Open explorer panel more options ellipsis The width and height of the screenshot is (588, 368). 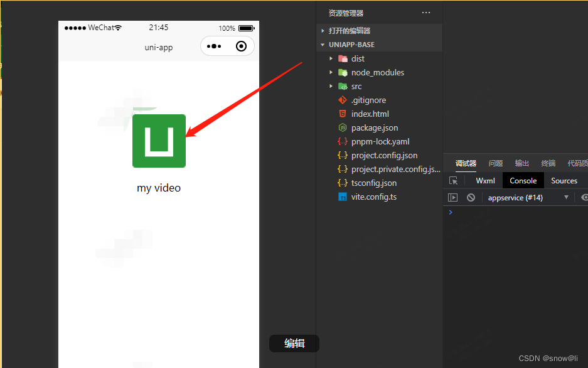[x=426, y=13]
